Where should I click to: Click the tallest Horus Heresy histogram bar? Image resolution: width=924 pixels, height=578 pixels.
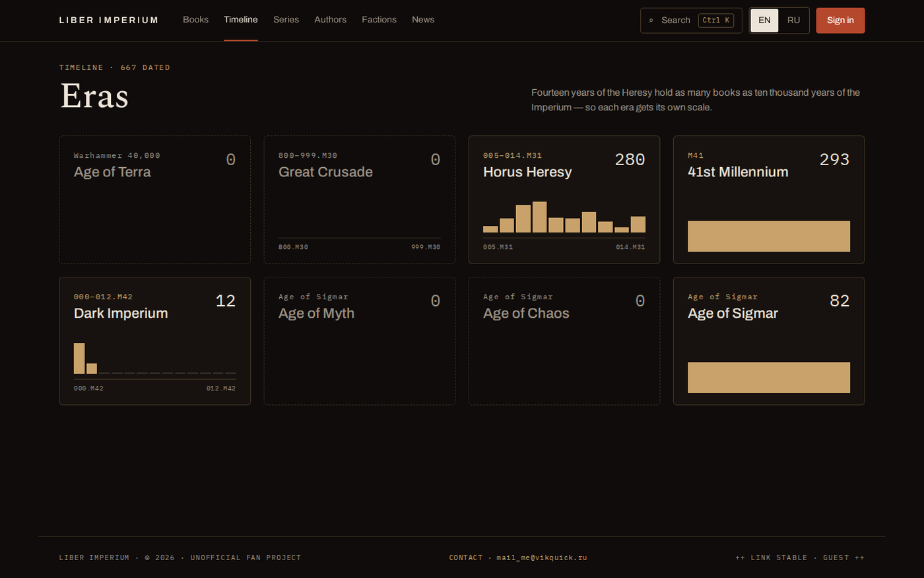pos(539,217)
